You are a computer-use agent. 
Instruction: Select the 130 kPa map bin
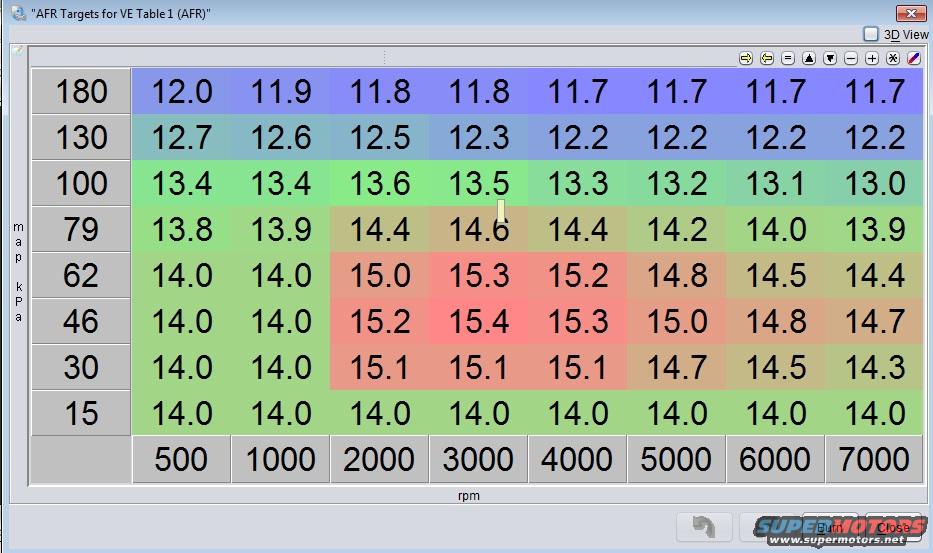tap(81, 138)
